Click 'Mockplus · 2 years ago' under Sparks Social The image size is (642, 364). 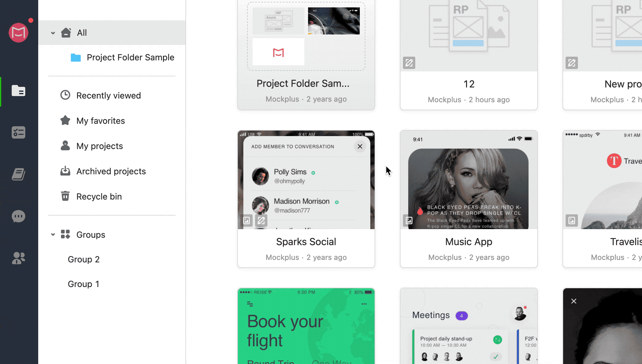[x=306, y=257]
